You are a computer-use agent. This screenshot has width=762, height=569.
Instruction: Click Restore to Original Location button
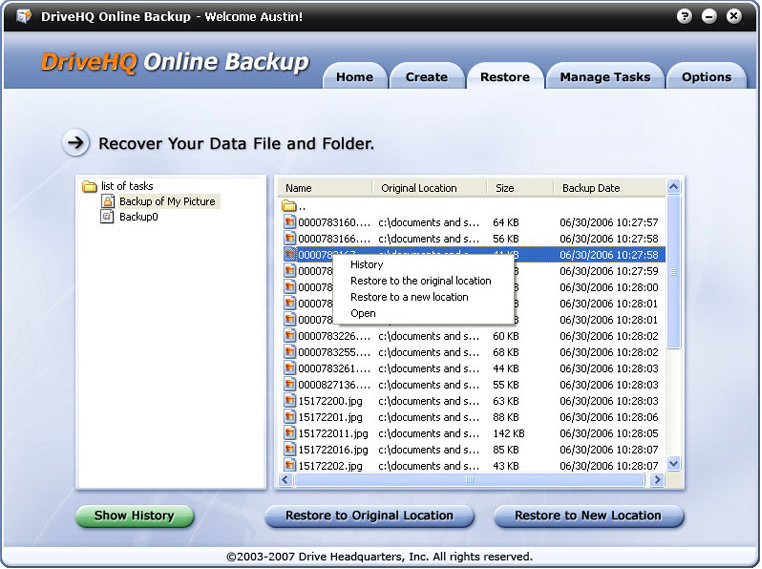pos(369,516)
